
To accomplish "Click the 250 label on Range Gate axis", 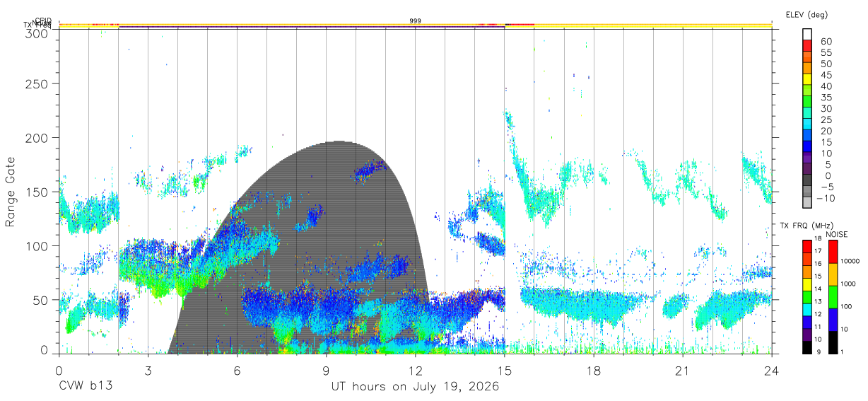I will (x=37, y=83).
